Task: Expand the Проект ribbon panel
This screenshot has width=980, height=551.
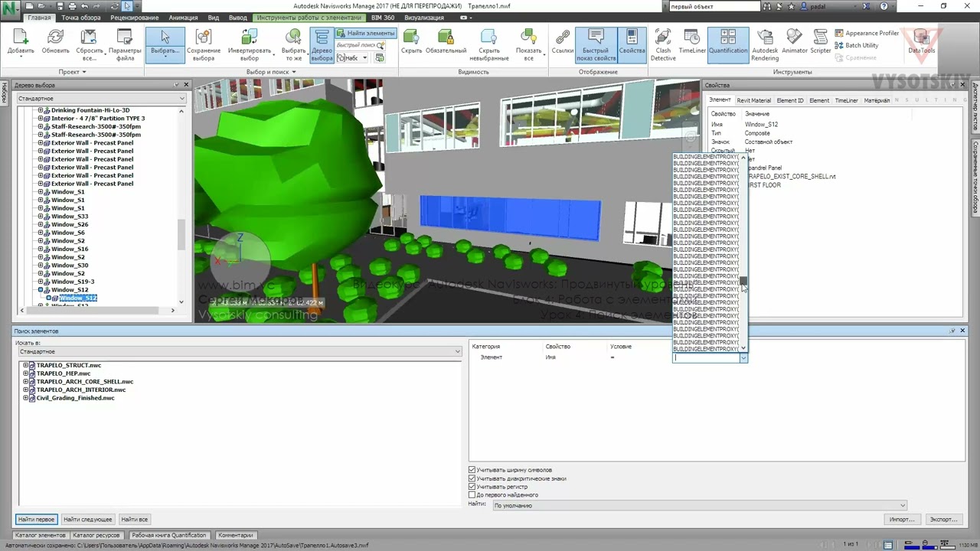Action: coord(73,72)
